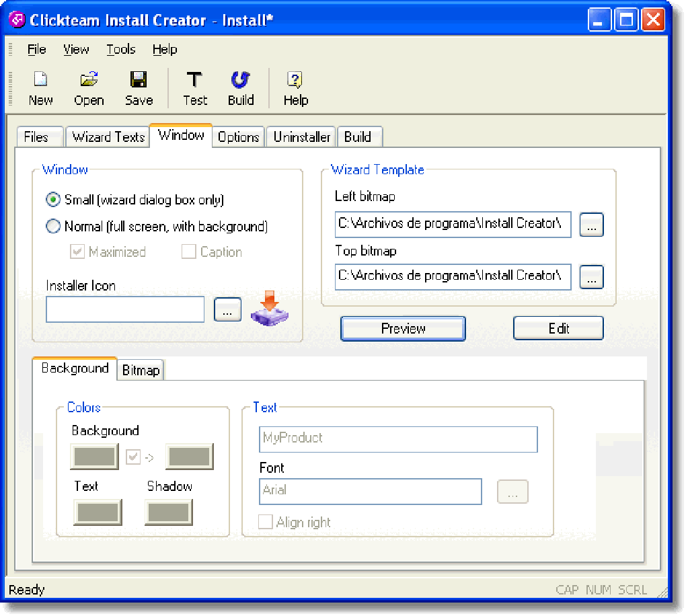Image resolution: width=686 pixels, height=616 pixels.
Task: Click the Ready status bar text
Action: [27, 590]
